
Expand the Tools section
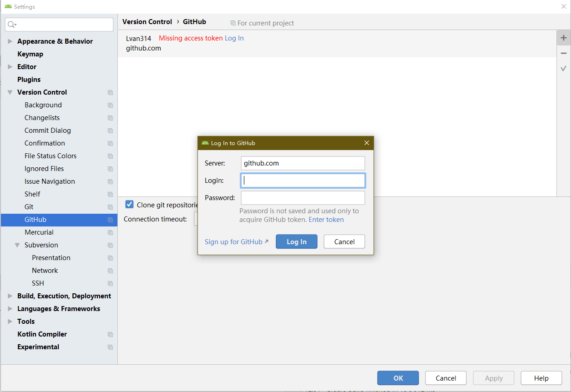[10, 322]
